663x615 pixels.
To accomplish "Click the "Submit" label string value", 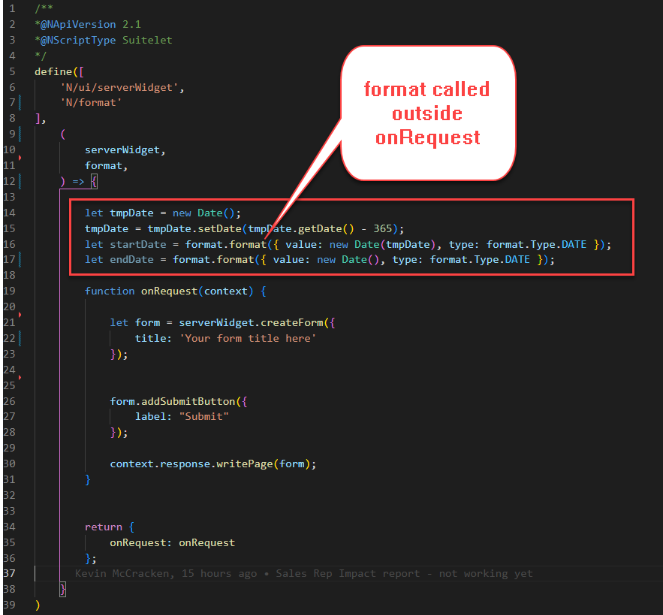I will (x=205, y=416).
